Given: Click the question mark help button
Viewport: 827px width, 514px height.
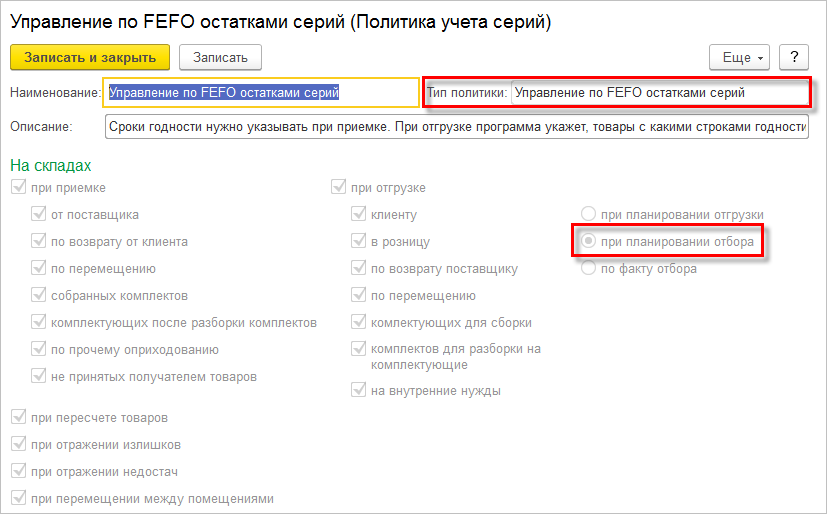Looking at the screenshot, I should (793, 57).
